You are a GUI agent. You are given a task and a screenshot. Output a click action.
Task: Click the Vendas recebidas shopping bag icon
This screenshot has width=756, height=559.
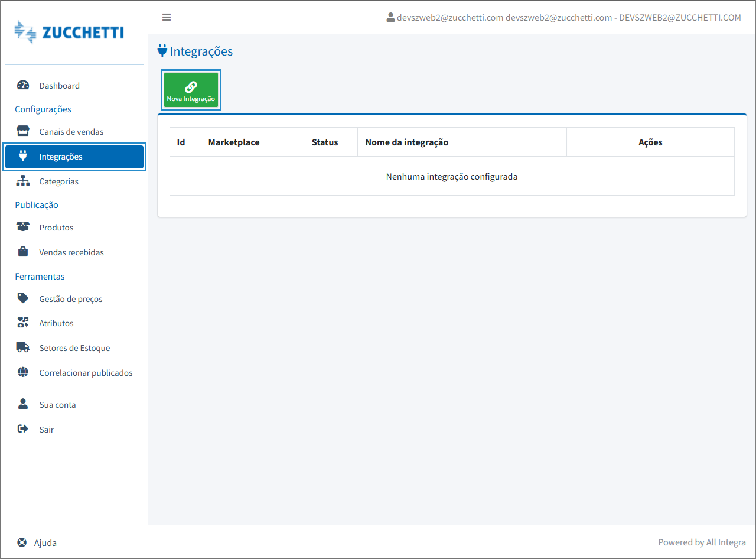tap(23, 252)
